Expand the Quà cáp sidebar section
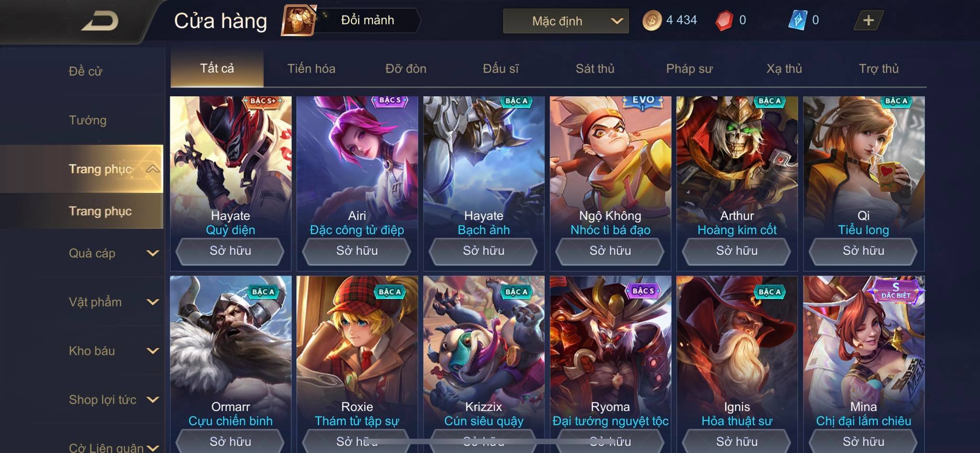 pyautogui.click(x=153, y=253)
